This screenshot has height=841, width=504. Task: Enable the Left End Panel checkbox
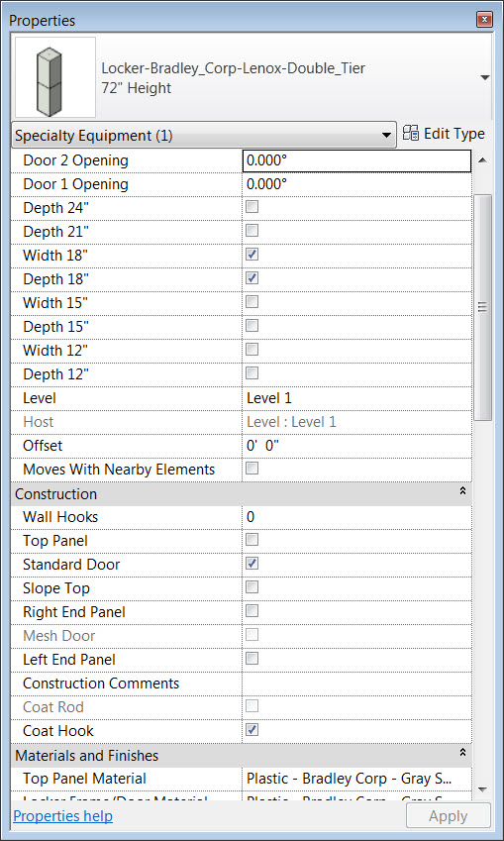252,658
